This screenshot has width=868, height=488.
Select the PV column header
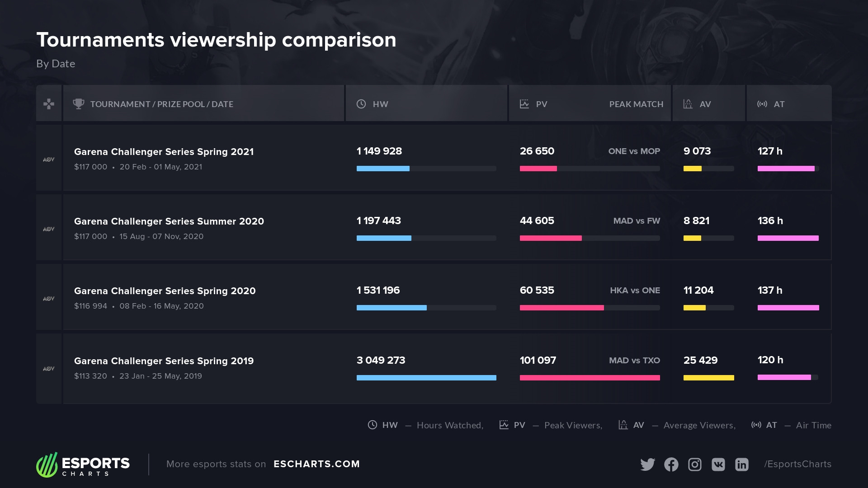click(x=541, y=104)
